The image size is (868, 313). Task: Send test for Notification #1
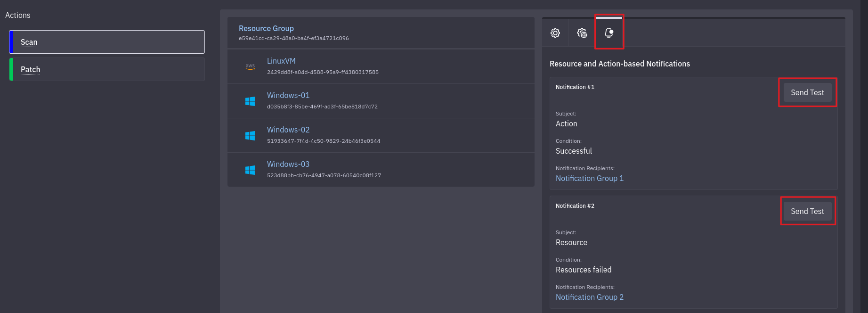click(807, 92)
